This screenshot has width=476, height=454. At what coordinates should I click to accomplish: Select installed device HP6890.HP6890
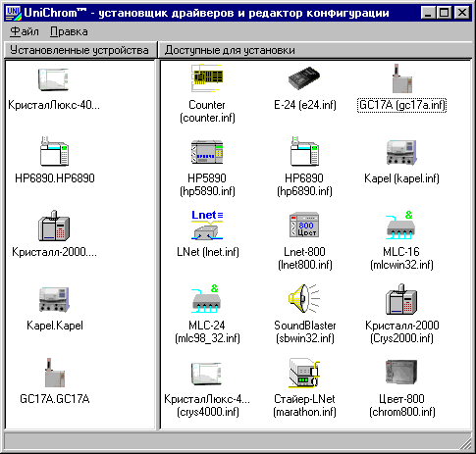[x=55, y=151]
